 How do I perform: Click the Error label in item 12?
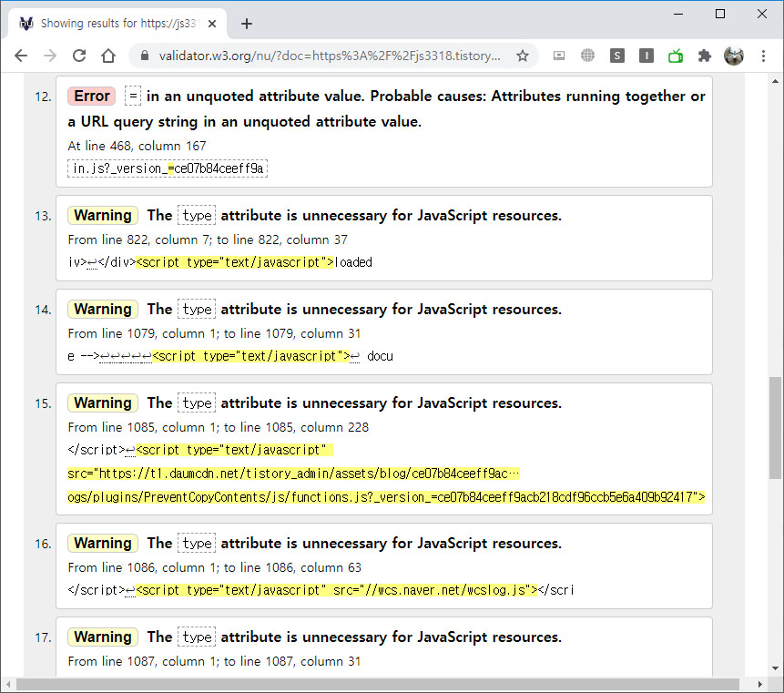(x=91, y=96)
